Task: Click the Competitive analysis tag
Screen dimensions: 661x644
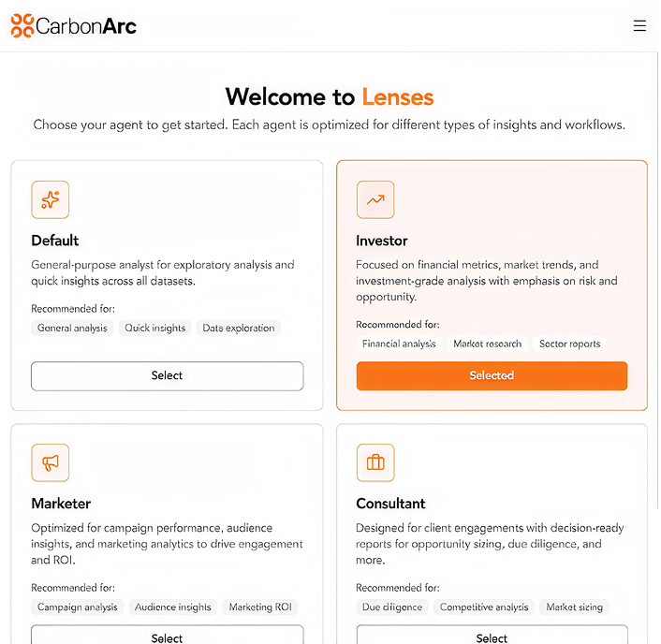Action: point(485,607)
